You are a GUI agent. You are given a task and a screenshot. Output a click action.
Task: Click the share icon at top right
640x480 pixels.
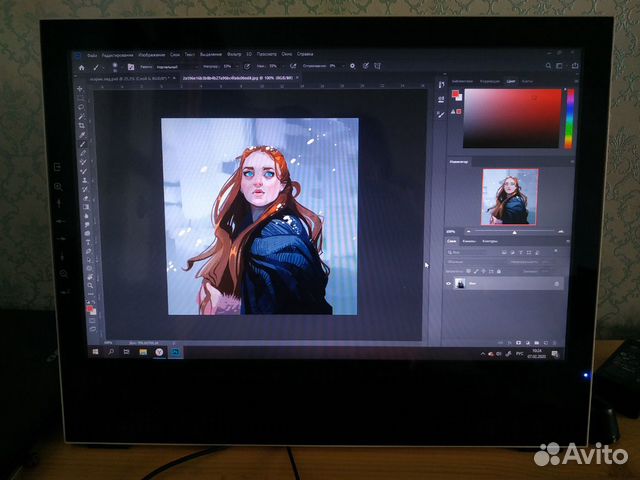pyautogui.click(x=575, y=66)
